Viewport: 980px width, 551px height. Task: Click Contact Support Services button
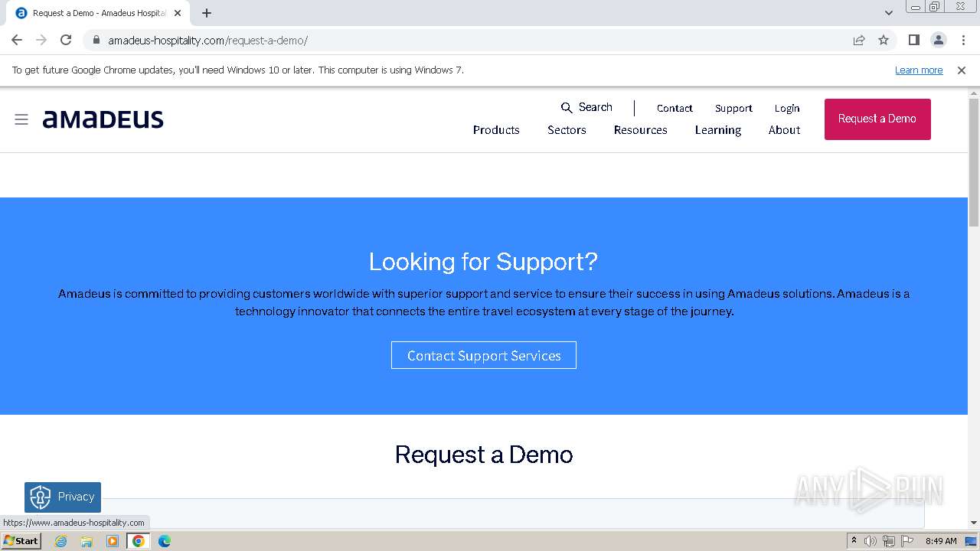pyautogui.click(x=484, y=355)
